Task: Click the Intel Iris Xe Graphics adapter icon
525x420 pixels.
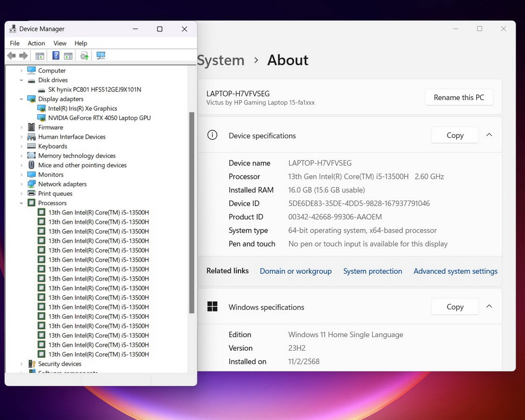Action: coord(41,108)
